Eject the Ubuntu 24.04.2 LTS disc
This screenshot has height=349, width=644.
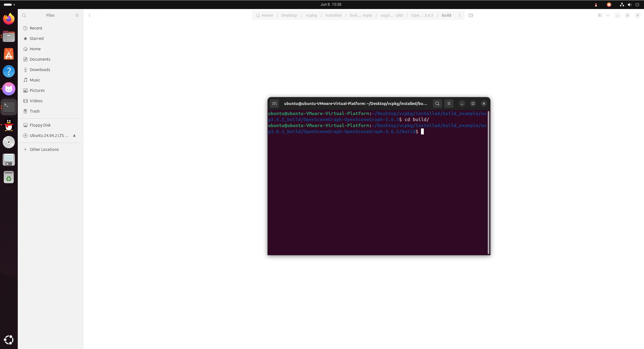click(74, 136)
